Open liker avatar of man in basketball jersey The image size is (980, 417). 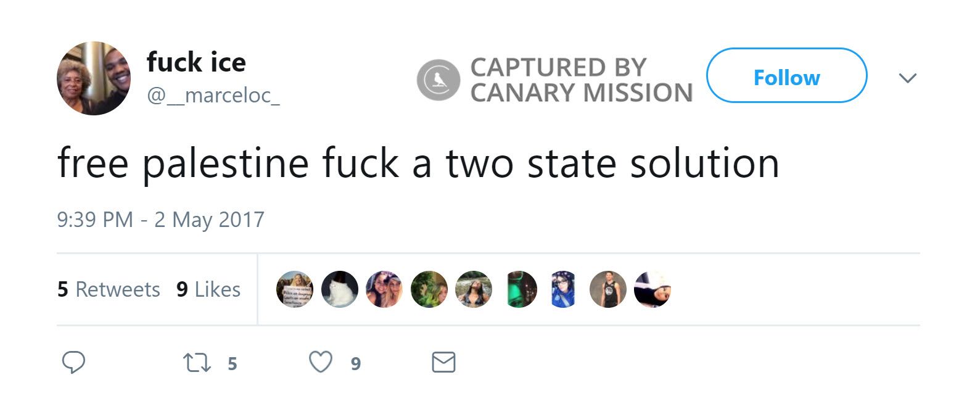(608, 289)
